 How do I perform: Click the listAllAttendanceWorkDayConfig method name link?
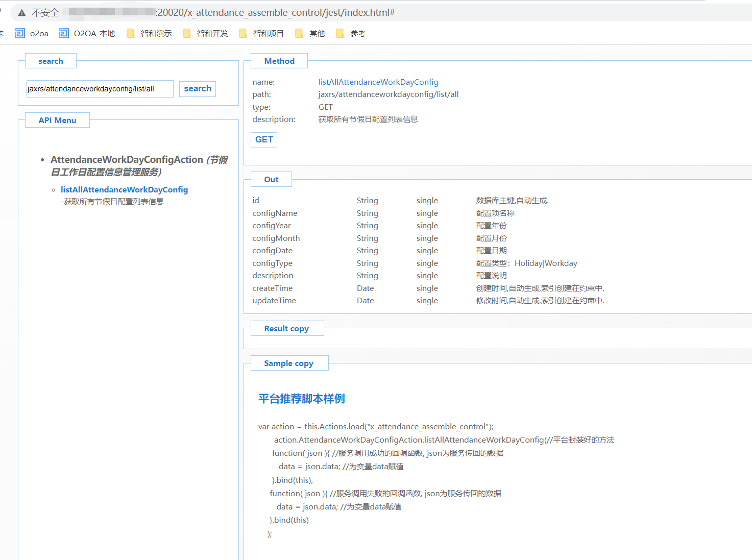(378, 82)
